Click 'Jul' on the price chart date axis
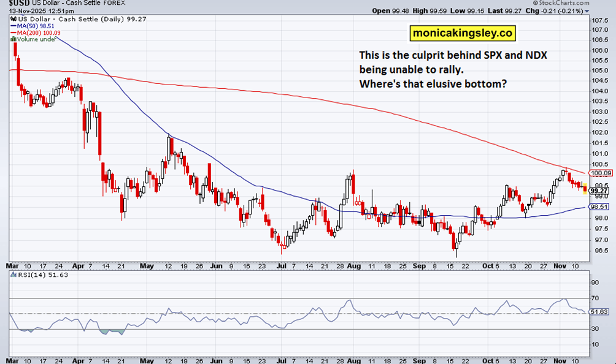The width and height of the screenshot is (616, 364). [281, 266]
